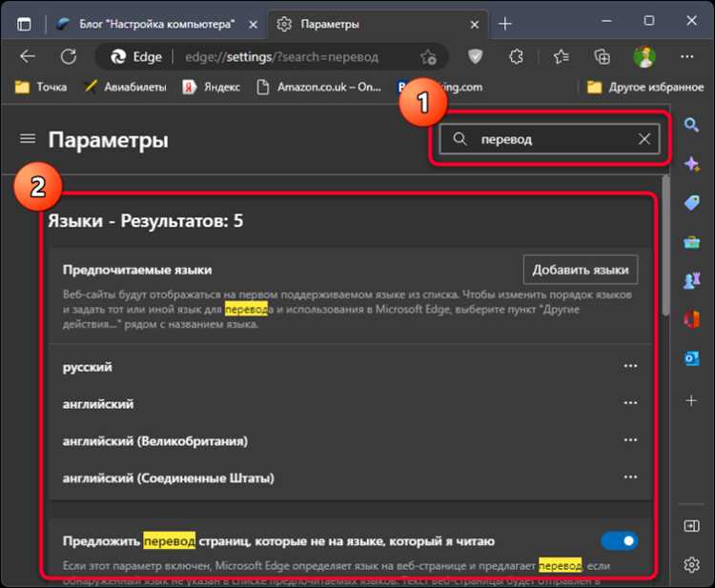Open more actions for английский (Соединенные Штаты)

coord(630,477)
